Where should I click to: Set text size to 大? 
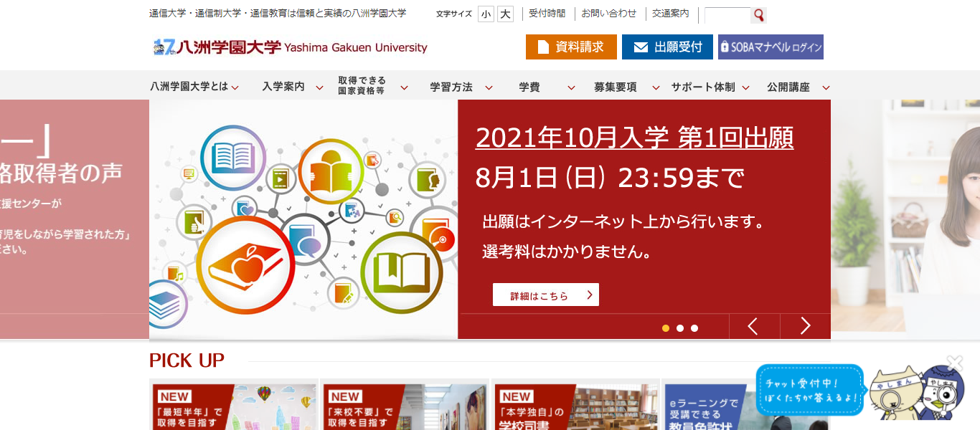(x=505, y=14)
